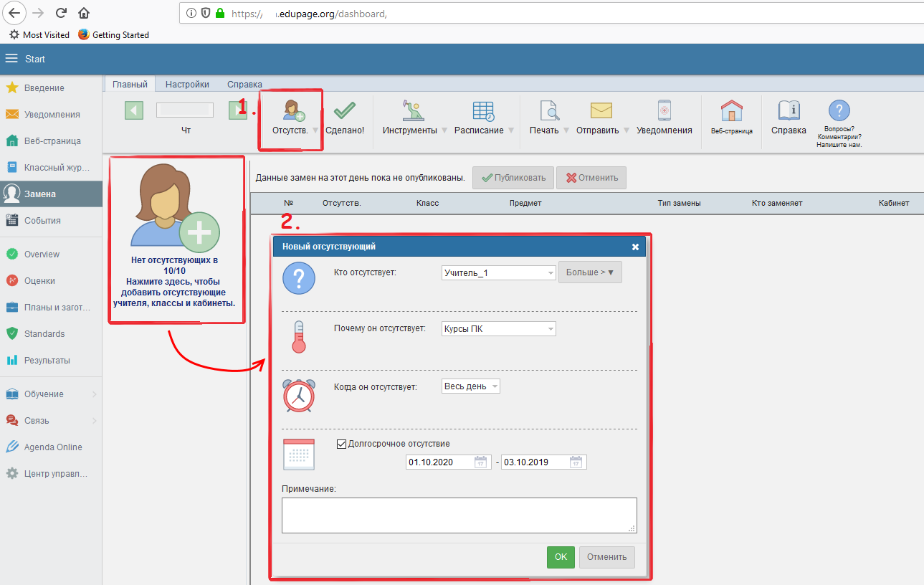
Task: Click Отменить next to Публиковать
Action: [592, 178]
